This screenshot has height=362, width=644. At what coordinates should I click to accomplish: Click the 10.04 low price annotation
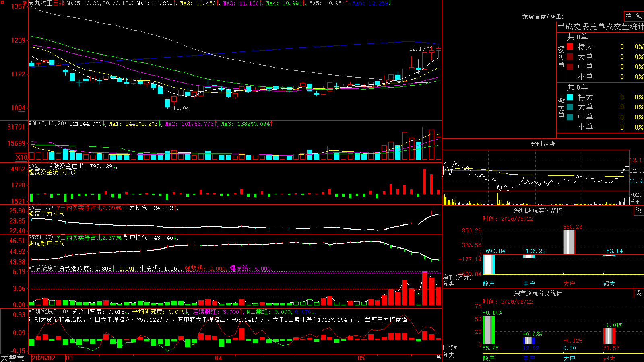click(x=181, y=108)
